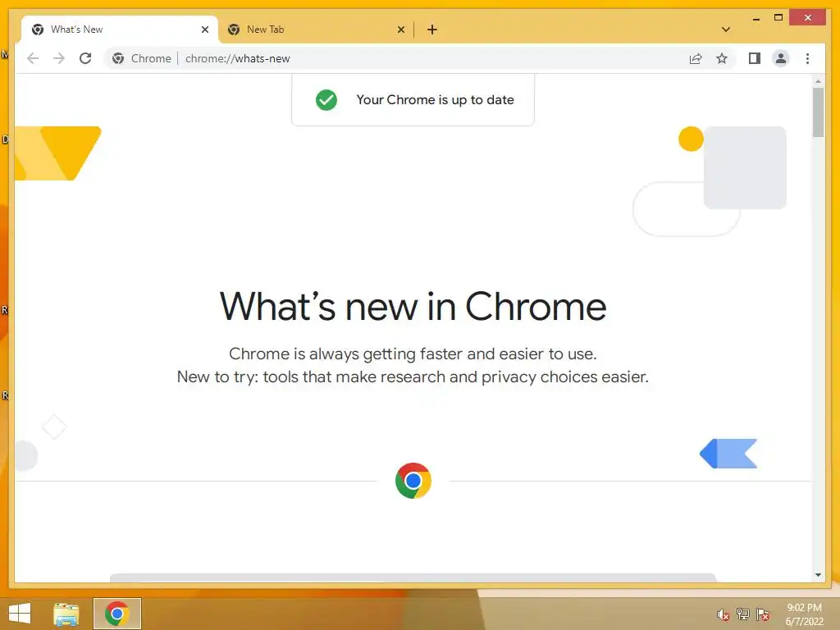Open File Explorer from the taskbar

pyautogui.click(x=66, y=614)
